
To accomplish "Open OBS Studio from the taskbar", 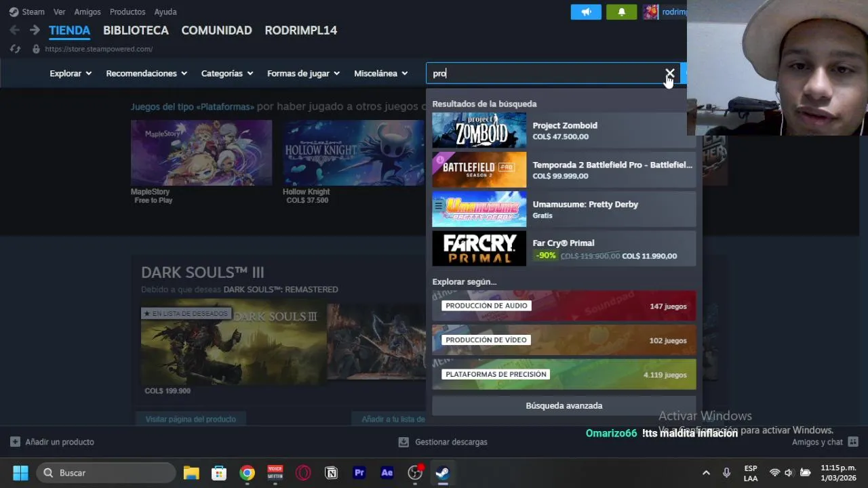I will click(x=415, y=472).
